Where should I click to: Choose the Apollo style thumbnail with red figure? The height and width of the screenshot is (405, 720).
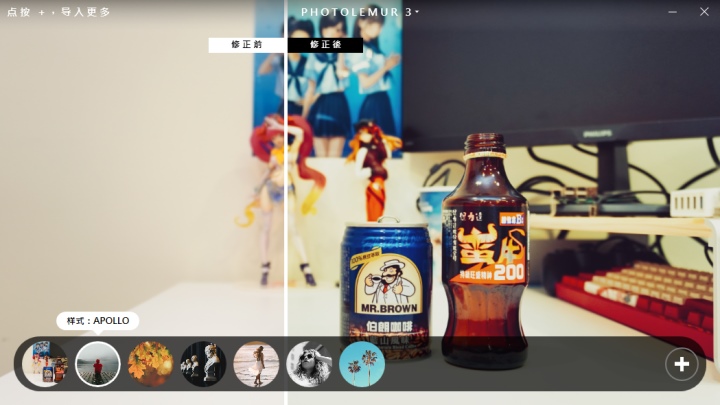pos(98,364)
